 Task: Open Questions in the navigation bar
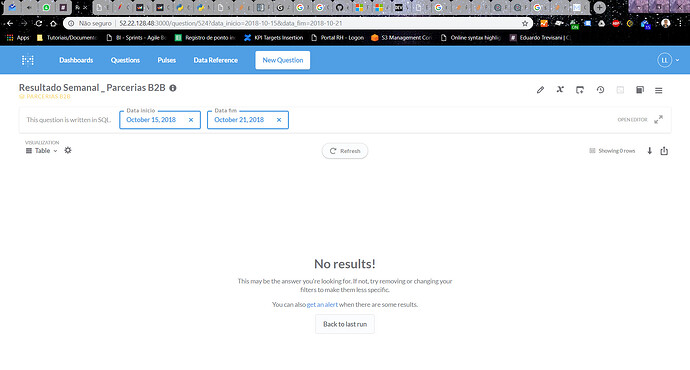(125, 60)
